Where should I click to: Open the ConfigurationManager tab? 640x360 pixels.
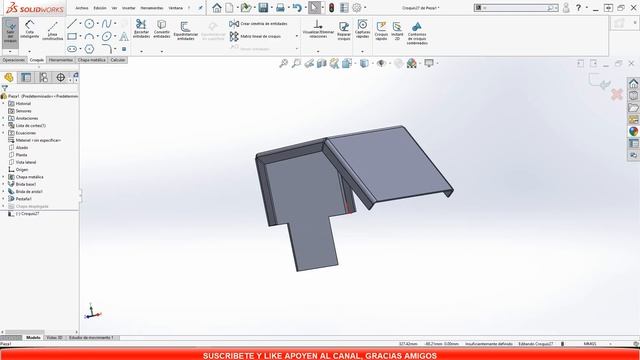click(x=43, y=78)
